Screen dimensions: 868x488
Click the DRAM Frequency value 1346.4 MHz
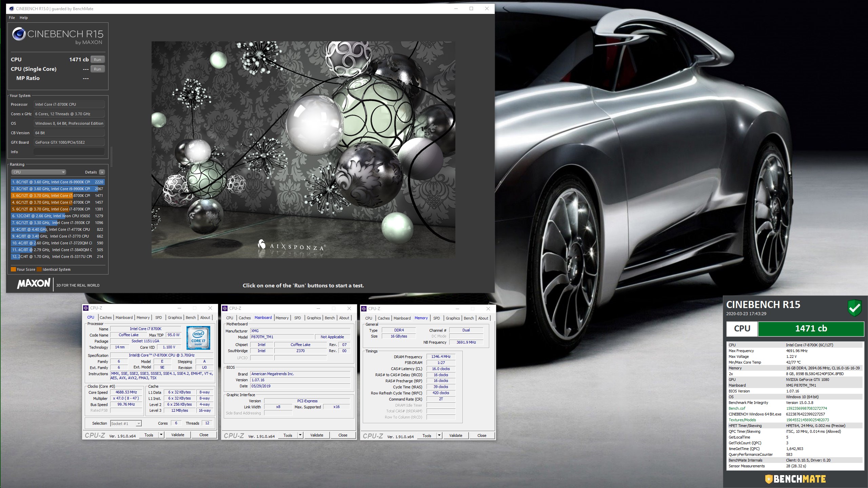(441, 357)
